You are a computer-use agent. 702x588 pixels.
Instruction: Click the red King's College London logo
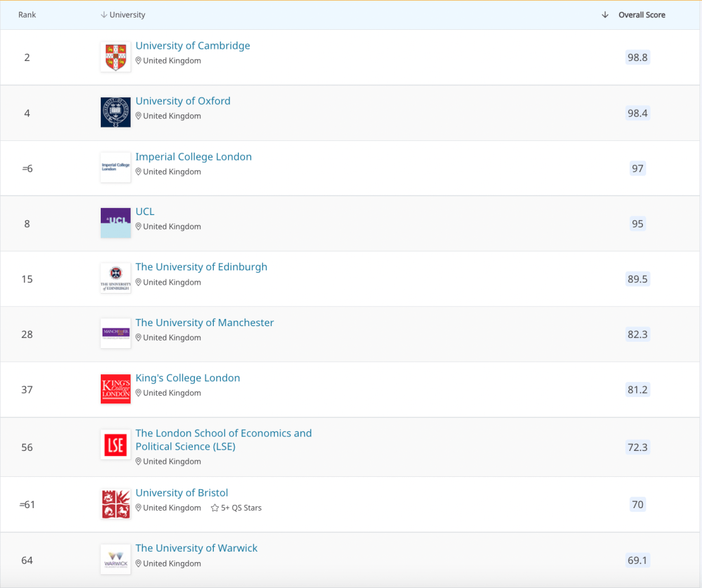point(115,389)
